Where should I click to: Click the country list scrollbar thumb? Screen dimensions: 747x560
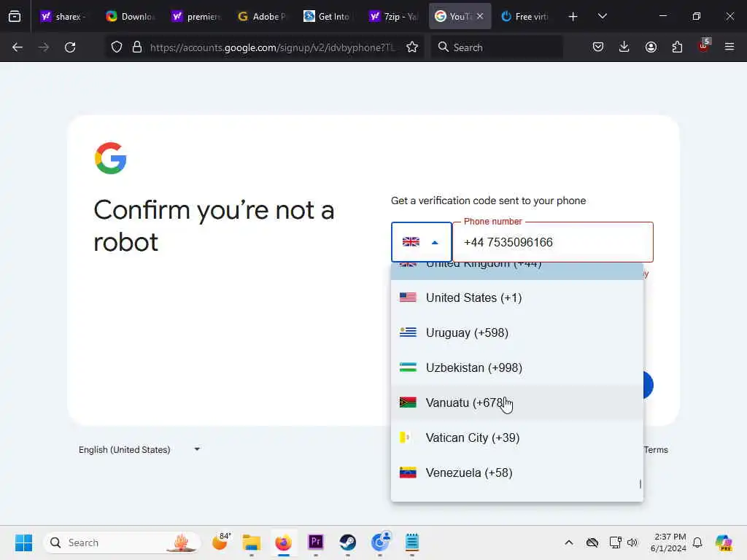640,484
